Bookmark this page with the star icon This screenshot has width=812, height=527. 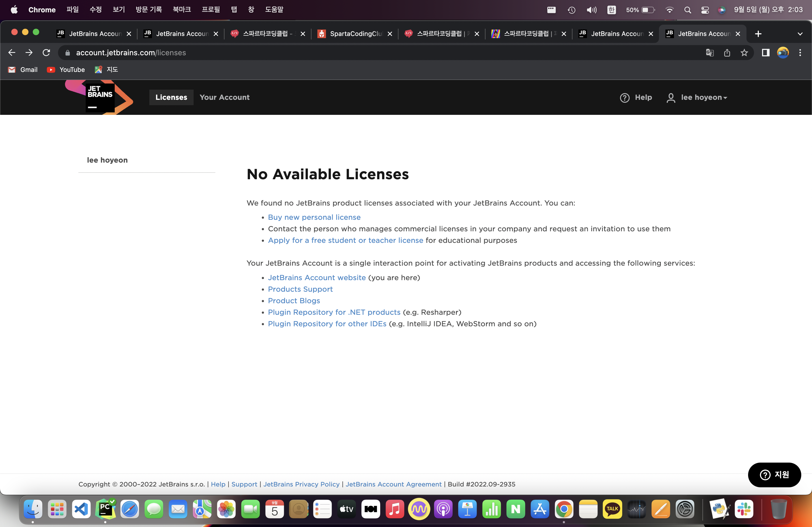click(744, 53)
